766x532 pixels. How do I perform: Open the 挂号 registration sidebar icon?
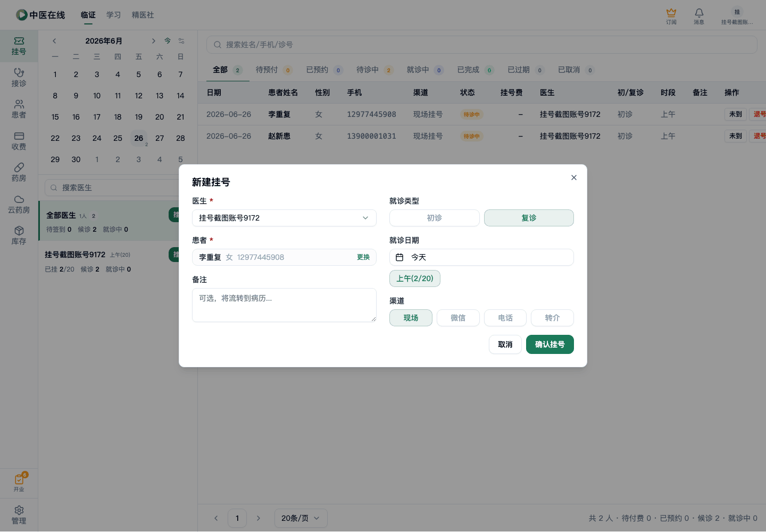coord(19,46)
